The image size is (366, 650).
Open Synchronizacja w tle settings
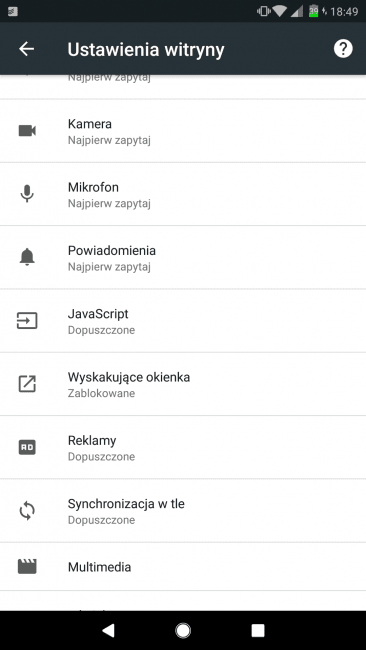183,511
